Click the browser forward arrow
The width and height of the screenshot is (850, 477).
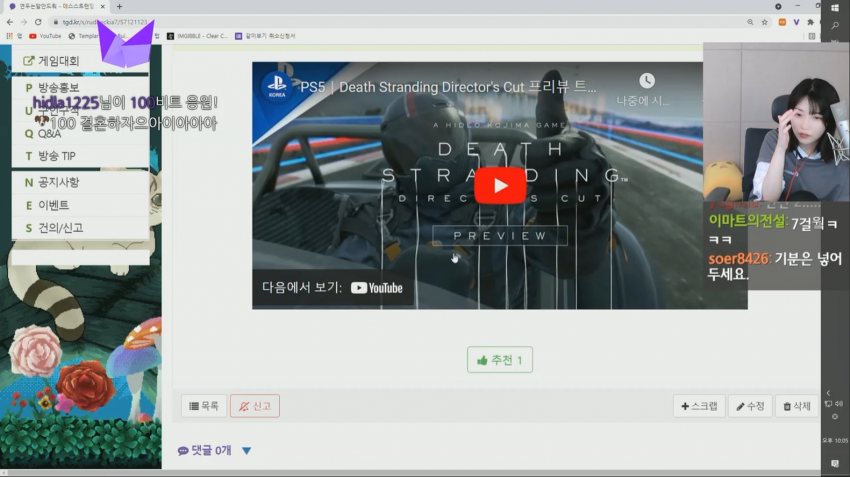coord(24,22)
